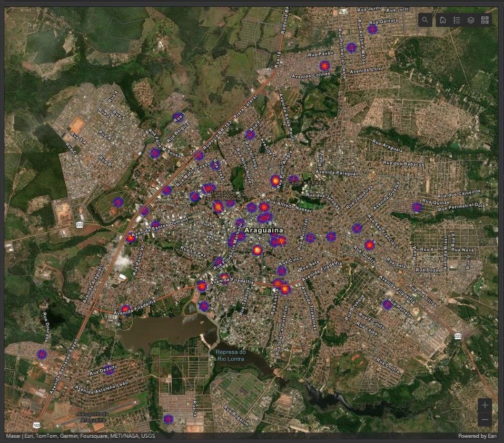Click the 222 shield near Avenida Santos Dumont
This screenshot has width=504, height=443.
pos(80,225)
